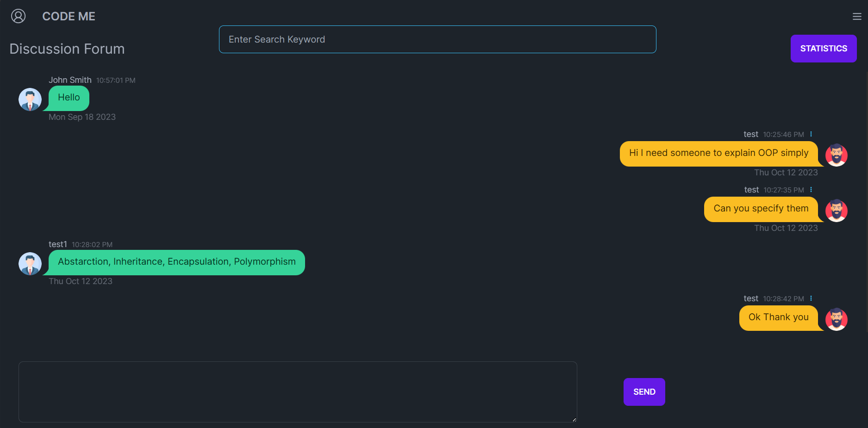Click the user profile icon
This screenshot has width=868, height=428.
18,16
